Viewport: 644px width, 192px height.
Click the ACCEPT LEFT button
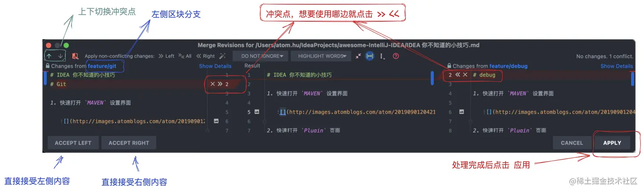(73, 143)
